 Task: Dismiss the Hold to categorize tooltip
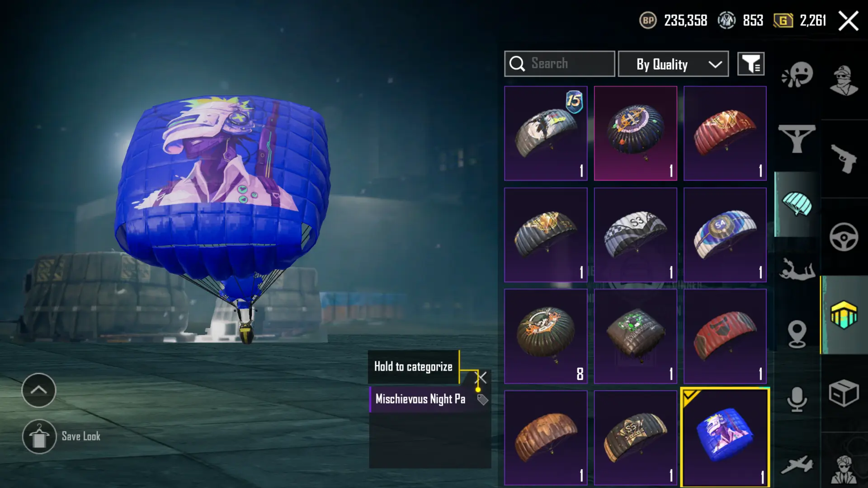tap(482, 377)
